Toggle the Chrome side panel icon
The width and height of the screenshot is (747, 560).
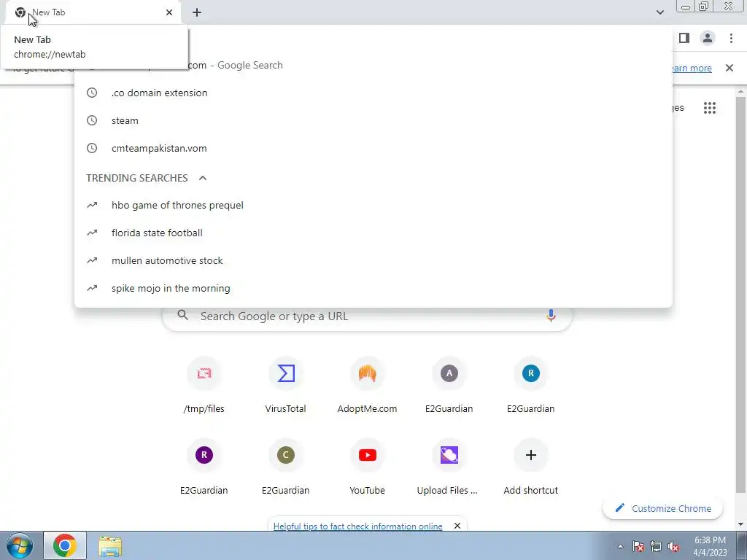684,38
